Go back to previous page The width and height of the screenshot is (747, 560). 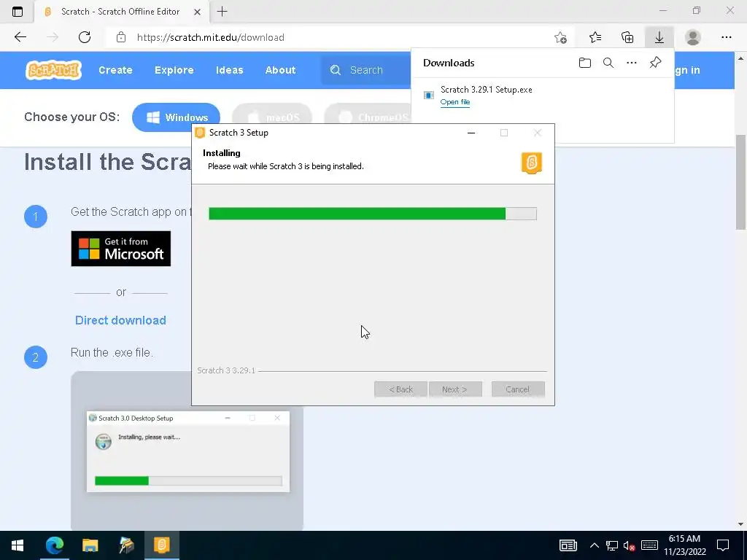20,37
